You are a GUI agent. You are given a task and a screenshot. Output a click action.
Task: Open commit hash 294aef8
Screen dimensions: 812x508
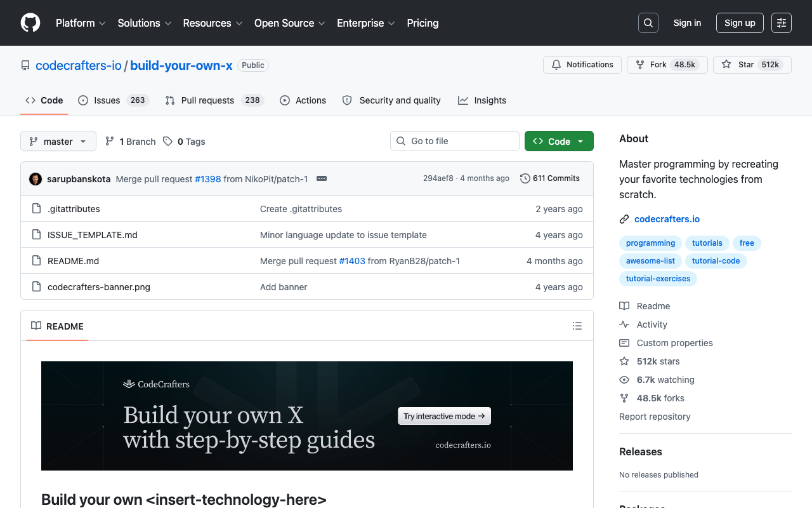coord(438,178)
